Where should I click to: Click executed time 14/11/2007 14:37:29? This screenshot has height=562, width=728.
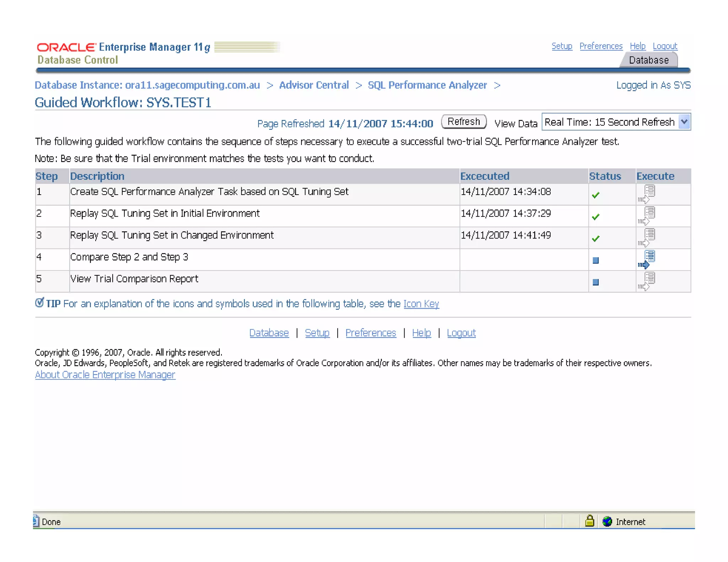tap(506, 214)
